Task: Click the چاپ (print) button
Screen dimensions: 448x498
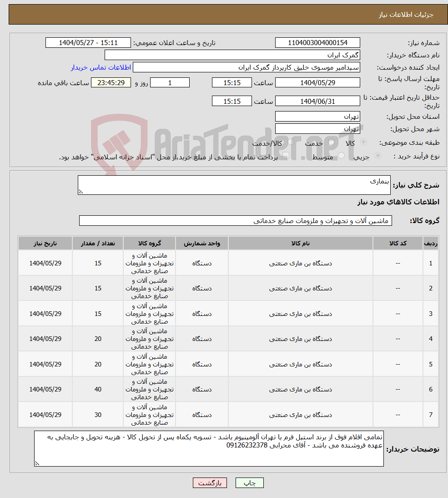Action: click(249, 483)
